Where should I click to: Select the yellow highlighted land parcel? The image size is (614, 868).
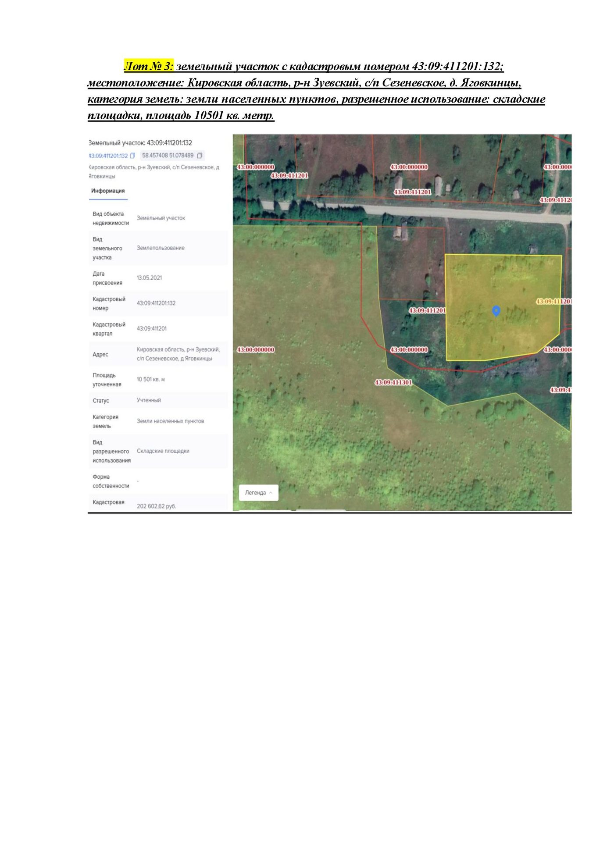tap(503, 307)
